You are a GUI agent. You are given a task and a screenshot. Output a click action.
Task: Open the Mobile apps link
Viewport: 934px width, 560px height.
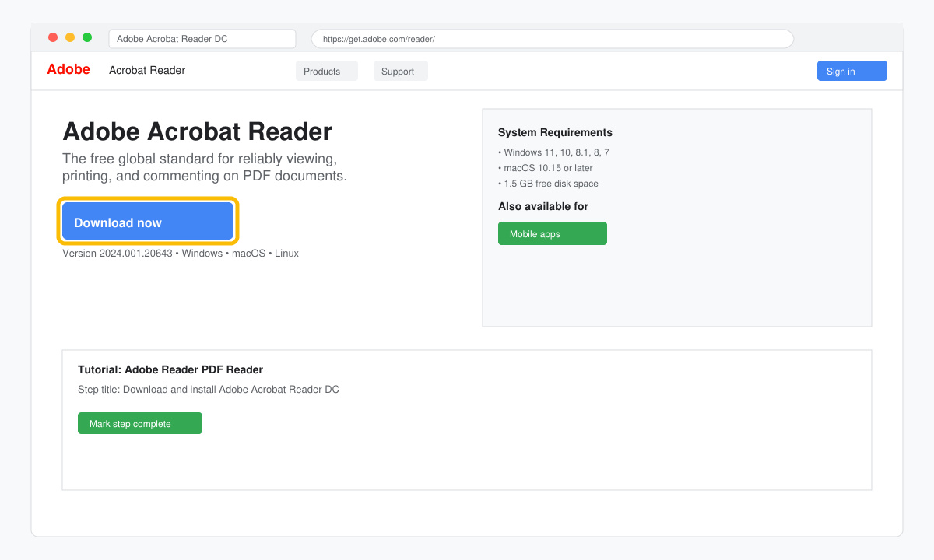click(x=553, y=233)
